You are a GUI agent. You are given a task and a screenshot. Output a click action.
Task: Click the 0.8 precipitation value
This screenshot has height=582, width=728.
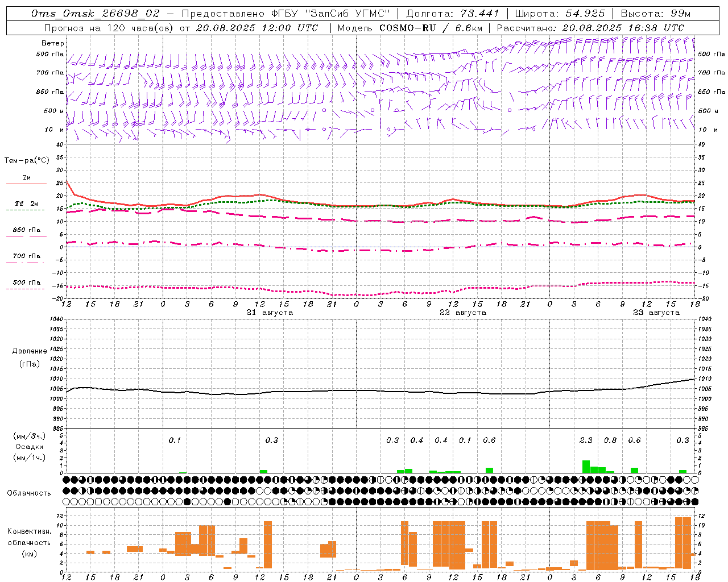(x=610, y=440)
